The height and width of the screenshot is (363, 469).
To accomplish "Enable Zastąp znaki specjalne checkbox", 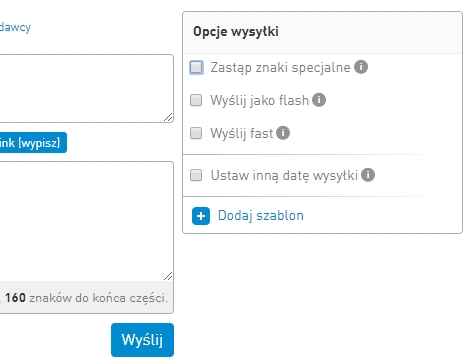I will tap(196, 67).
